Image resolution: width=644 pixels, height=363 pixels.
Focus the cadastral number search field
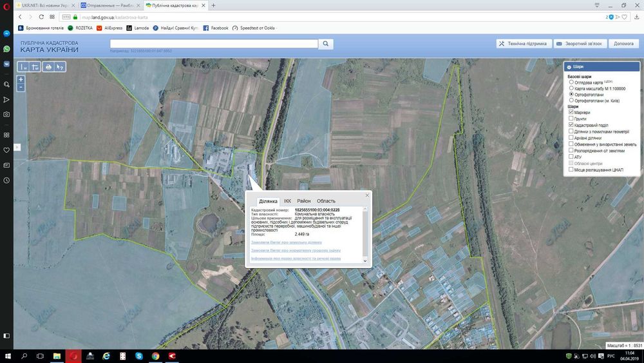[214, 44]
